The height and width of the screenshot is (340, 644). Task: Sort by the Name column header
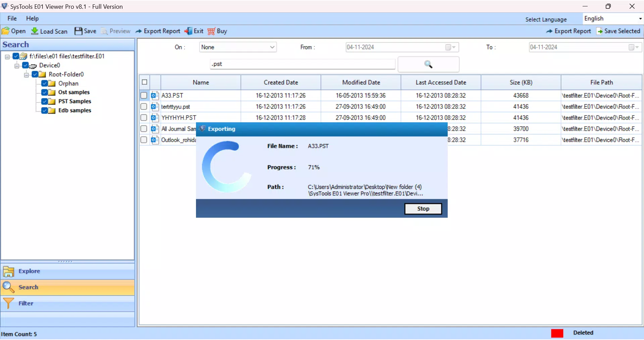tap(201, 82)
